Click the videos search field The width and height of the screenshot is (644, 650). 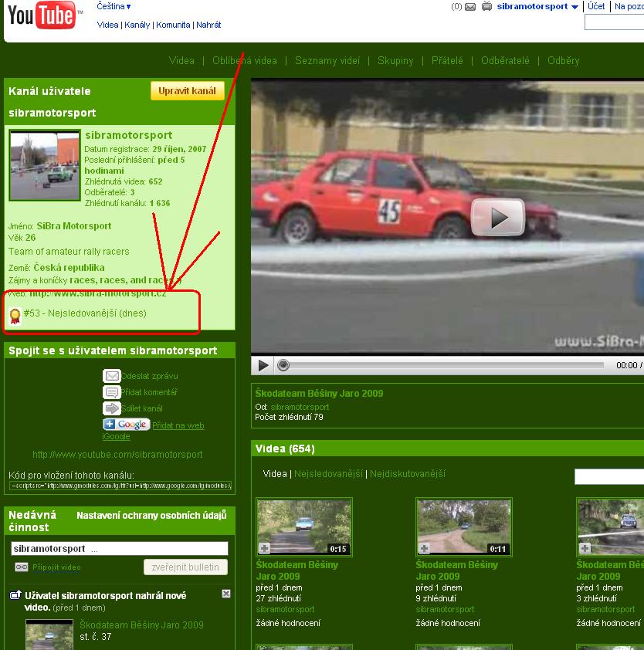(609, 477)
